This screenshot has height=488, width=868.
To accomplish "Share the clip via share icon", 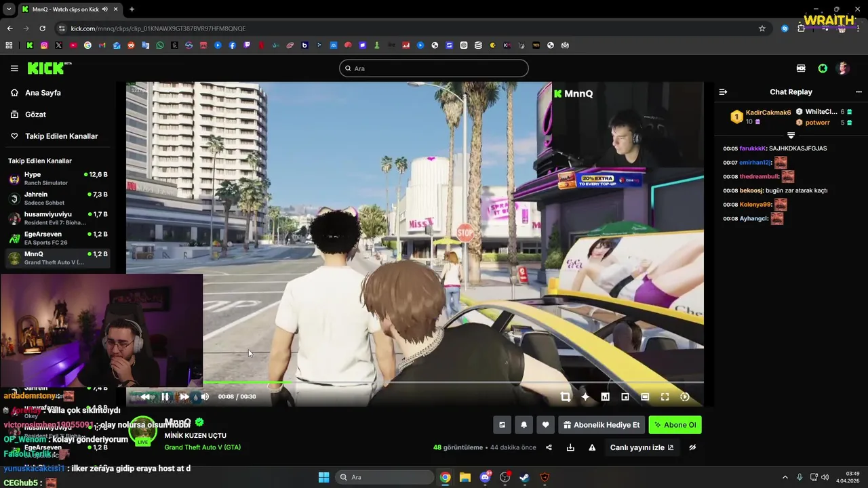I will [549, 447].
